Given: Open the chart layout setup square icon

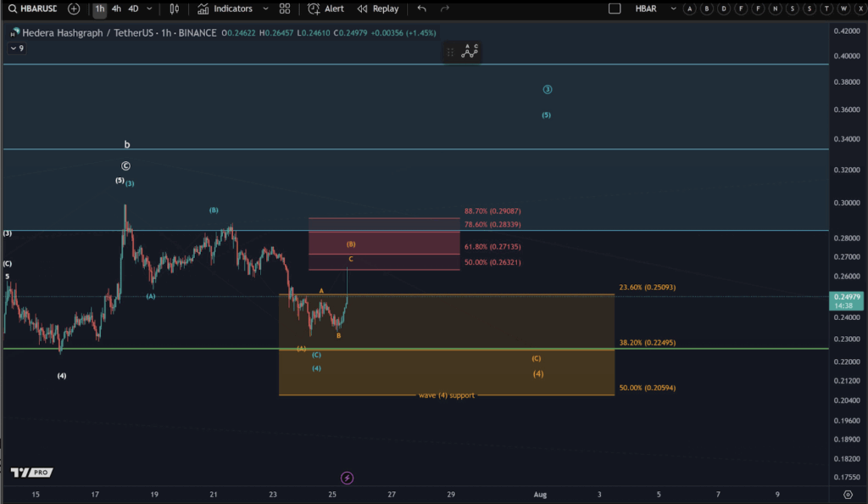Looking at the screenshot, I should (615, 8).
